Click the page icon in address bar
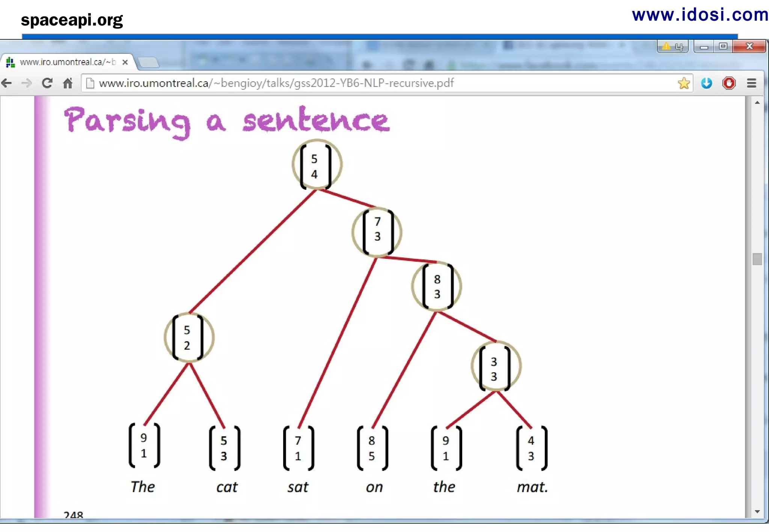Image resolution: width=769 pixels, height=532 pixels. point(90,83)
